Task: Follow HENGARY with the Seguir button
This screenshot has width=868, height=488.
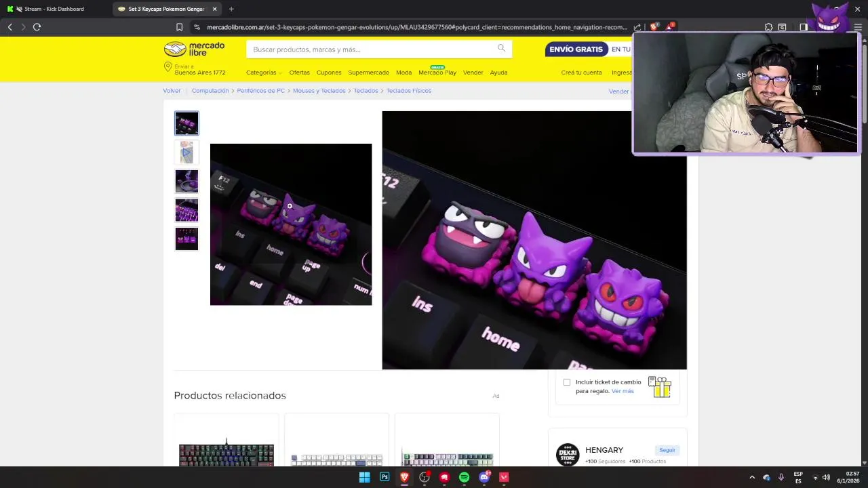Action: tap(667, 450)
